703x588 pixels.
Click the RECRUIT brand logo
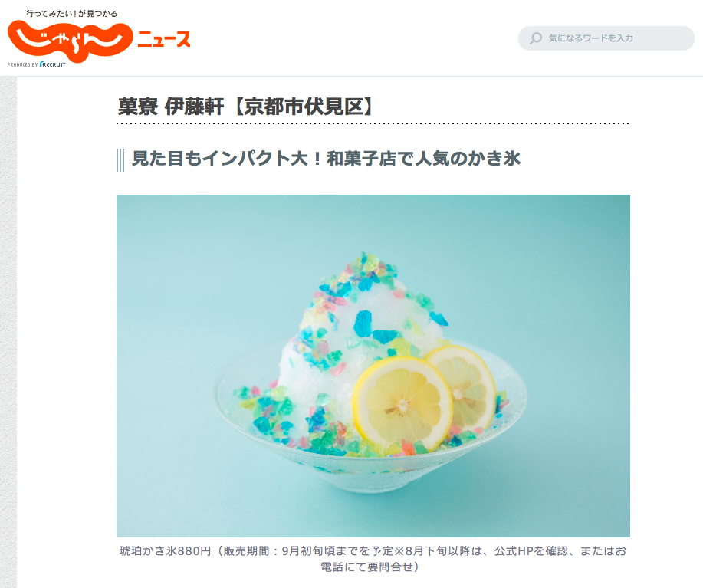click(x=53, y=64)
